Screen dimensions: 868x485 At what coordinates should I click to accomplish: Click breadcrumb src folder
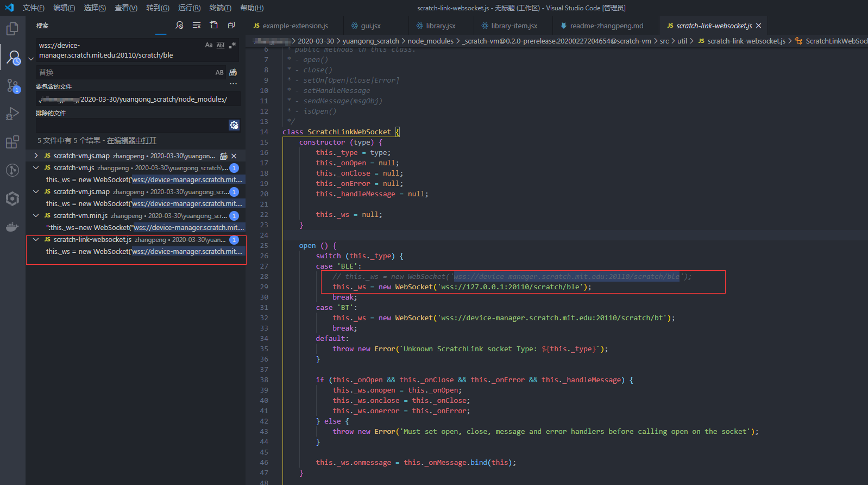tap(664, 41)
